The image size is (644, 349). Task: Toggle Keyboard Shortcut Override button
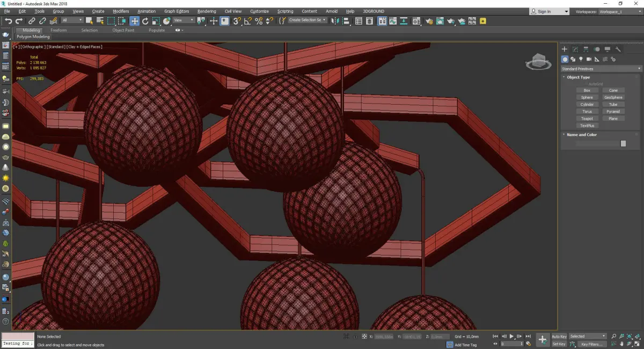pos(225,21)
